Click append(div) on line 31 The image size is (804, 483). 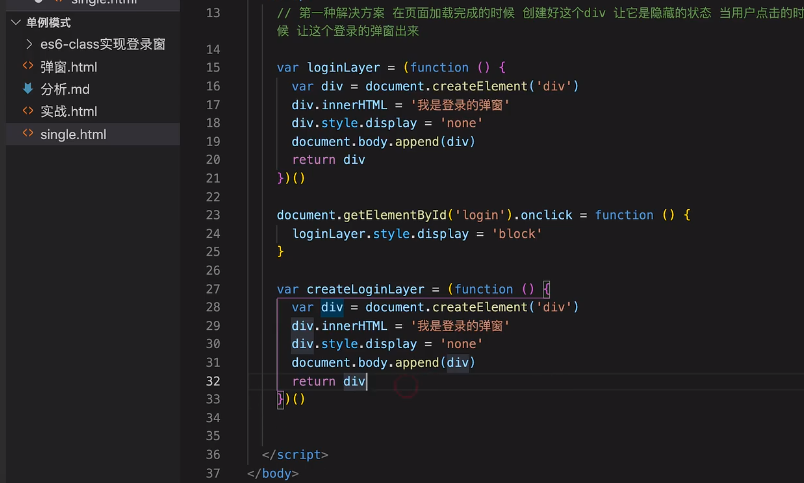pyautogui.click(x=435, y=363)
